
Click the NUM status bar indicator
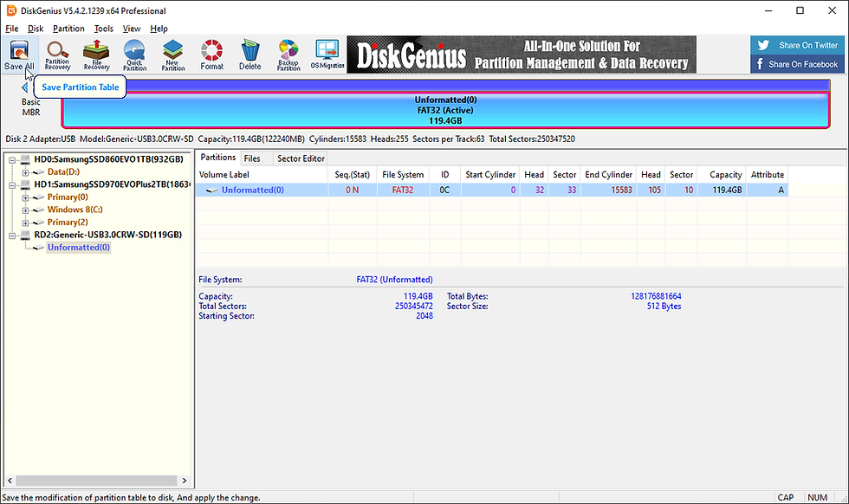pos(817,497)
